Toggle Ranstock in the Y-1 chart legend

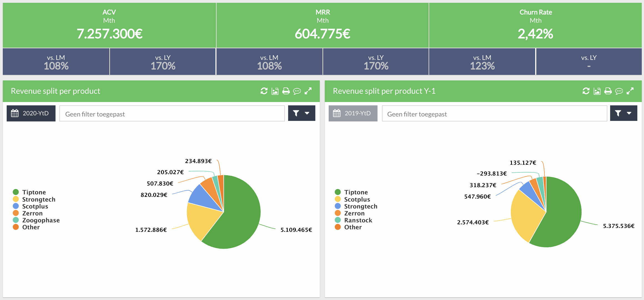[x=358, y=220]
